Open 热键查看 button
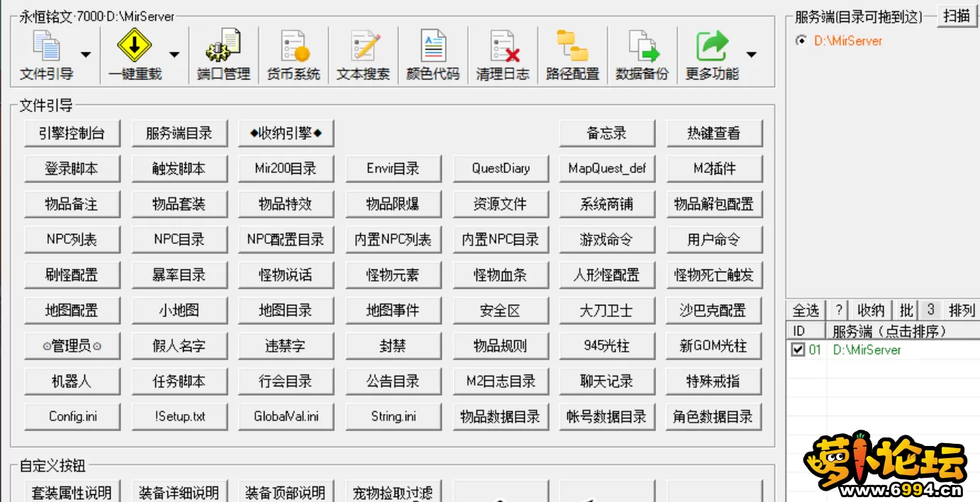 714,133
